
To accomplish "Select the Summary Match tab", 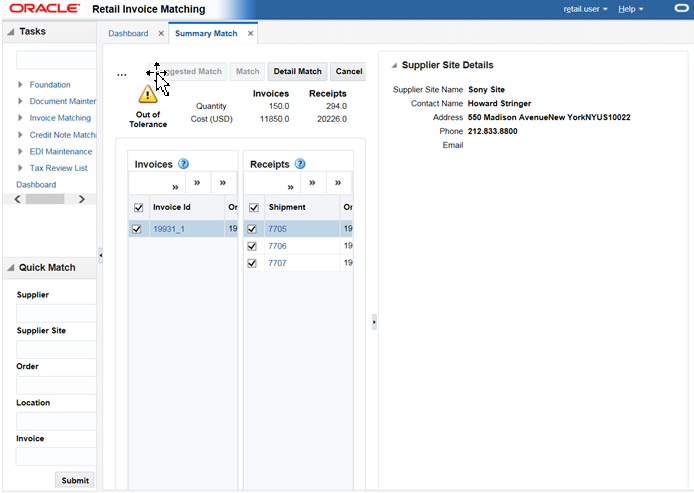I will click(x=206, y=34).
